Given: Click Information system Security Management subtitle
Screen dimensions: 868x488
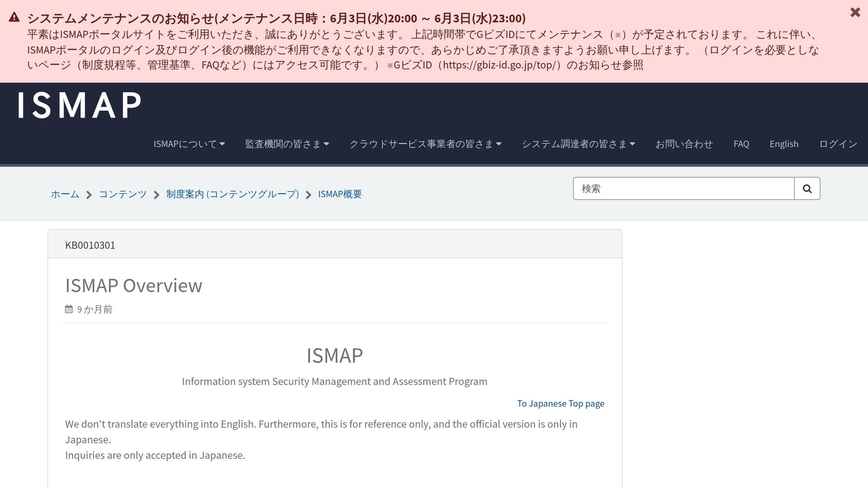Looking at the screenshot, I should 335,381.
